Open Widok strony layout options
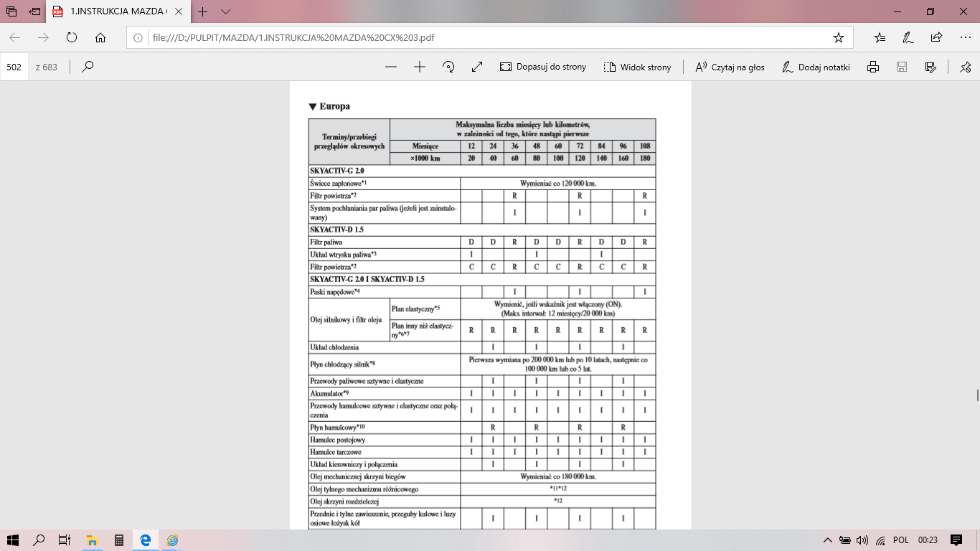 tap(638, 67)
